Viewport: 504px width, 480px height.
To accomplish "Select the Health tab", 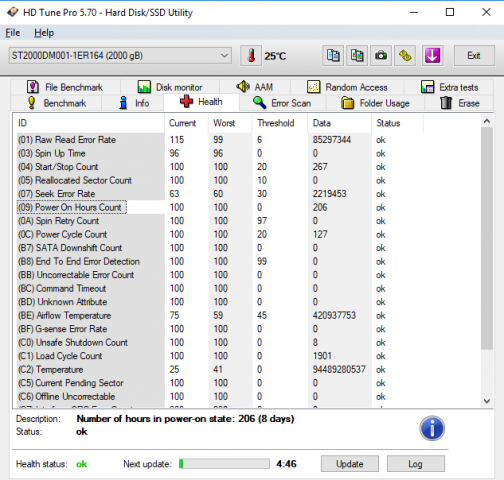I will [x=201, y=102].
